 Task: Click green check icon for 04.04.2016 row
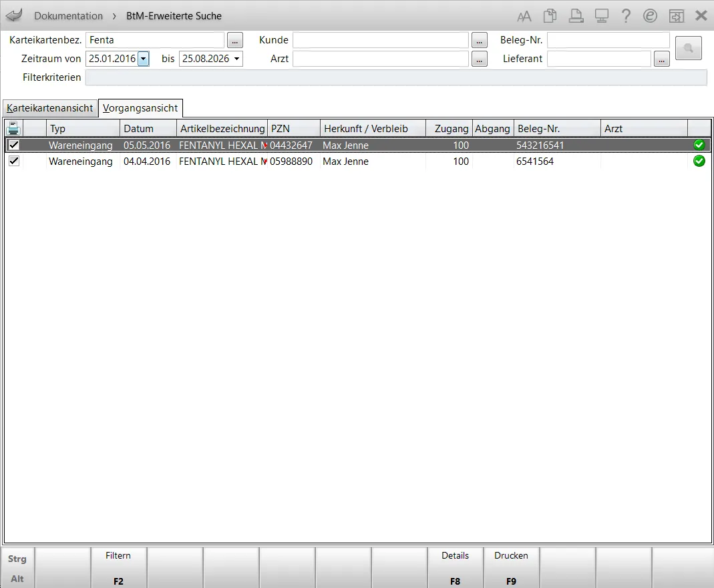pyautogui.click(x=699, y=161)
